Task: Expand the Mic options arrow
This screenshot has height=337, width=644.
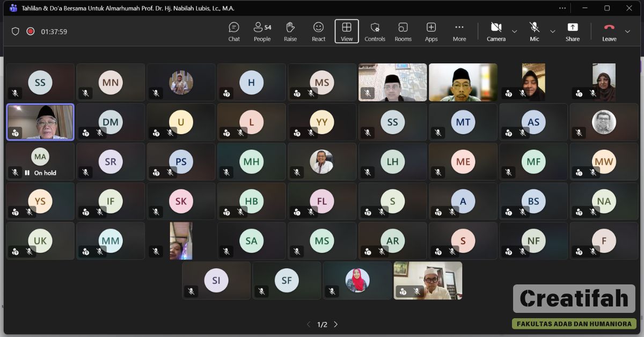Action: coord(552,32)
